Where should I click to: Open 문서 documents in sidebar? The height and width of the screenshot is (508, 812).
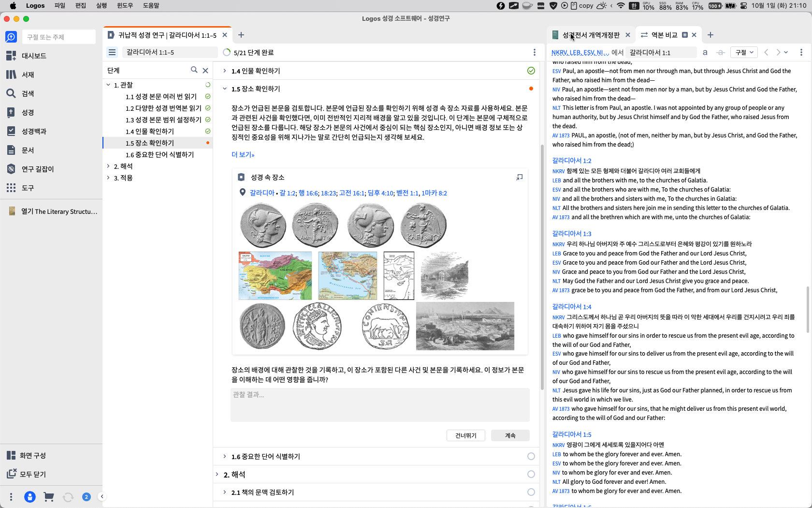tap(20, 150)
